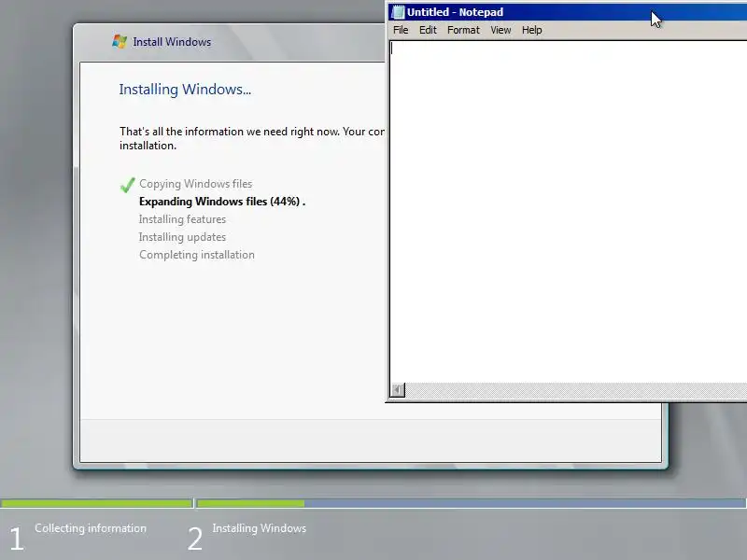Click 'Expanding Windows files (44%)' step
Image resolution: width=747 pixels, height=560 pixels.
coord(222,202)
